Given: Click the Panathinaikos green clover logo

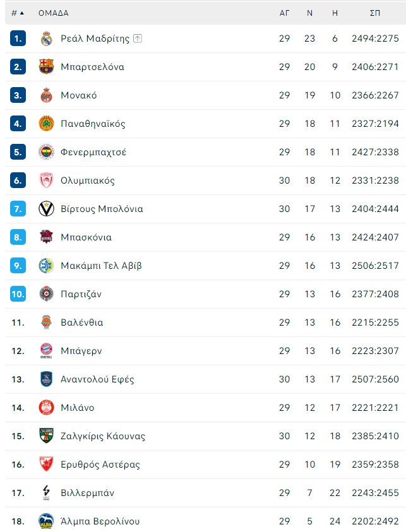Looking at the screenshot, I should (x=47, y=124).
